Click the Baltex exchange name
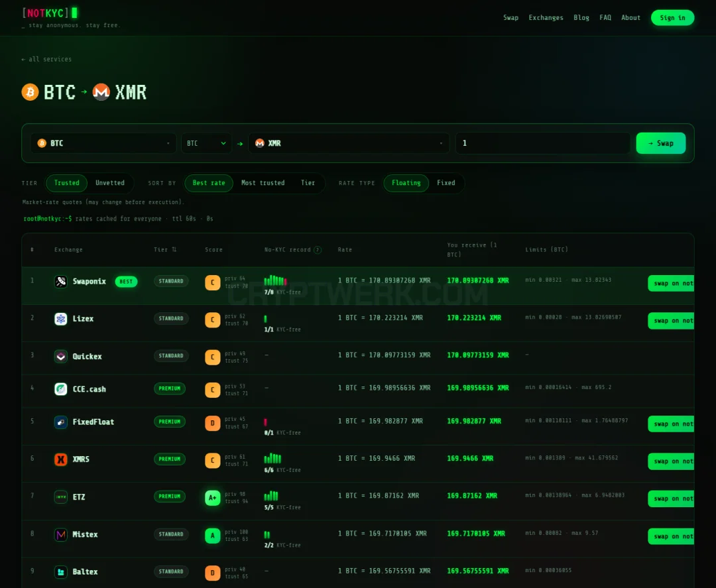 (85, 571)
